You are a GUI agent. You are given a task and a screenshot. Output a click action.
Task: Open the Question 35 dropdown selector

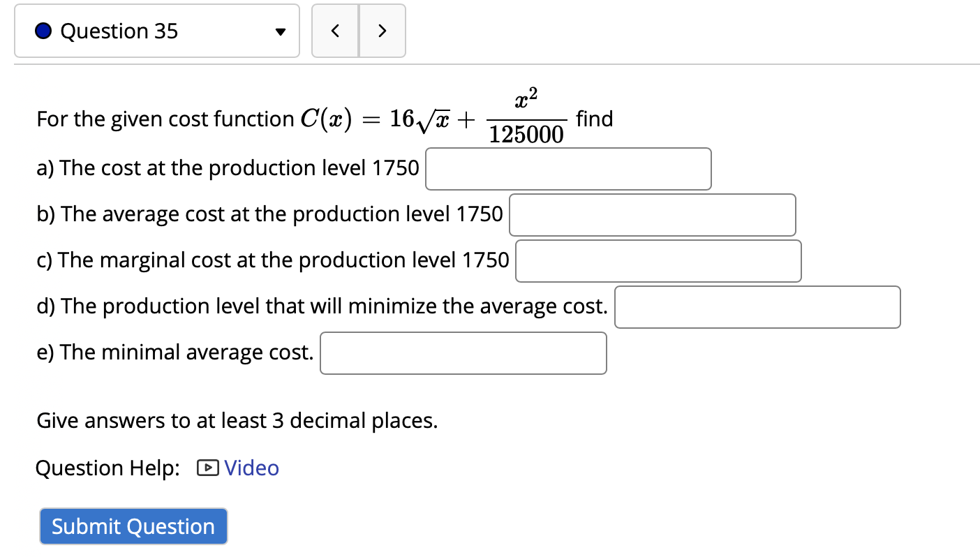click(x=157, y=31)
